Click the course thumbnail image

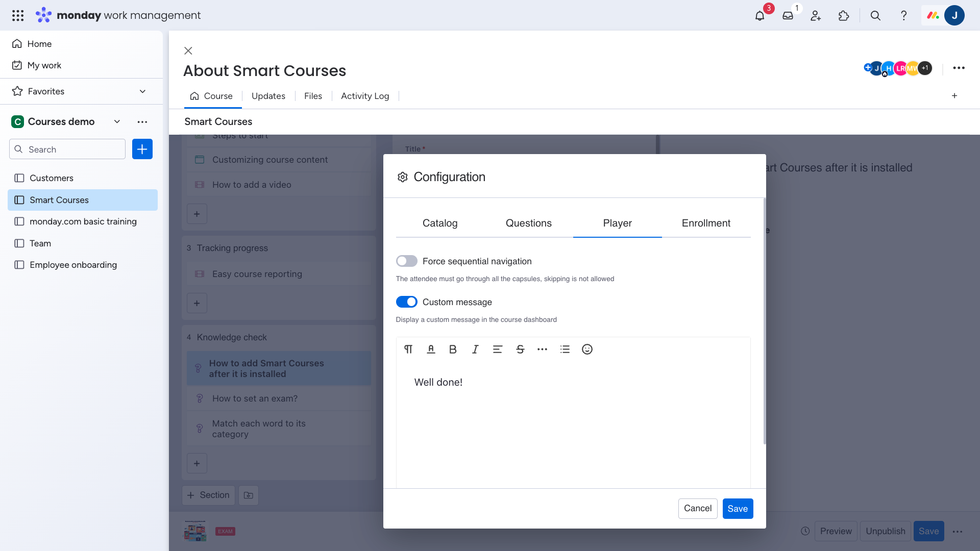(x=195, y=531)
